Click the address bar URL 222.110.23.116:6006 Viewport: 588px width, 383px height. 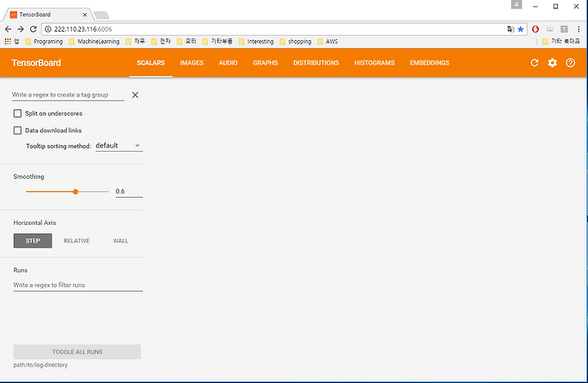82,29
